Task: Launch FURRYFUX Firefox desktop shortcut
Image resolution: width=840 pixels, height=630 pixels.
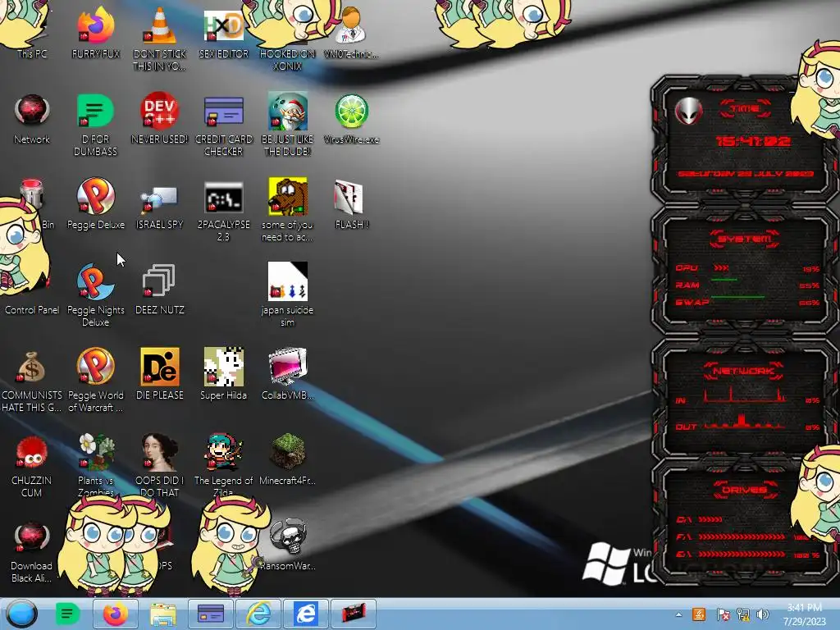Action: 95,32
